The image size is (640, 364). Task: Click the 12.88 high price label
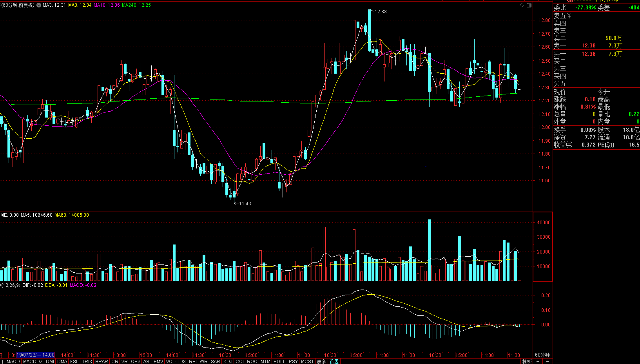(381, 12)
